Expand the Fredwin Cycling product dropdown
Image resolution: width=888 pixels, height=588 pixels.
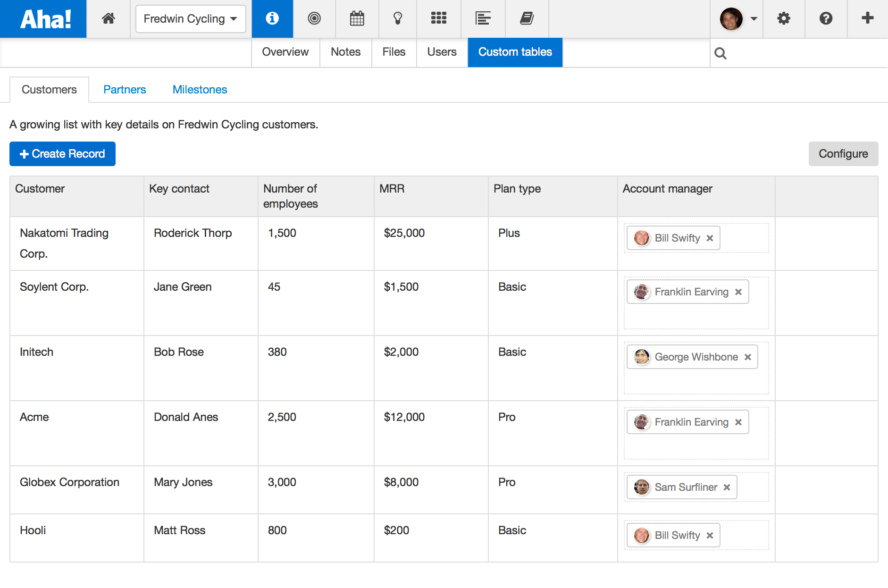191,19
